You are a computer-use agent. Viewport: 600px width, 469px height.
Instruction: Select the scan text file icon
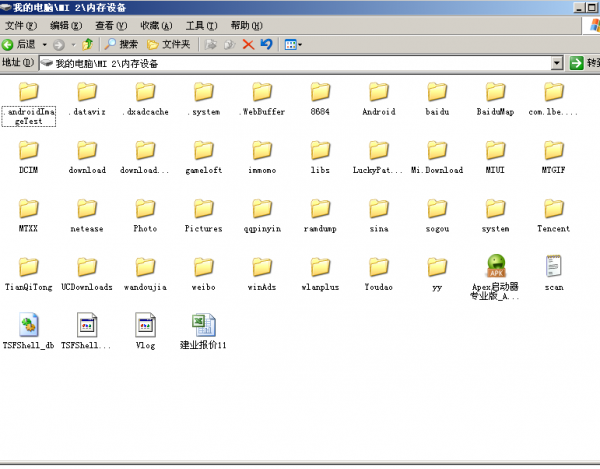point(554,267)
